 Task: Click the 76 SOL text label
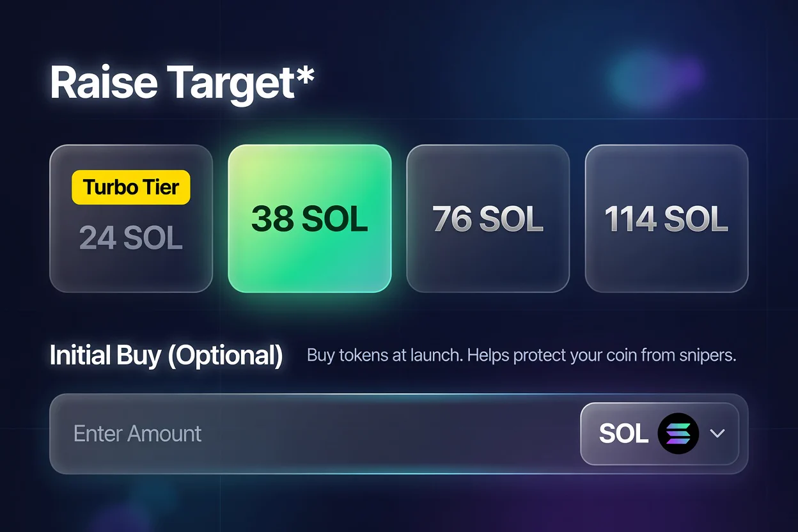(x=488, y=219)
